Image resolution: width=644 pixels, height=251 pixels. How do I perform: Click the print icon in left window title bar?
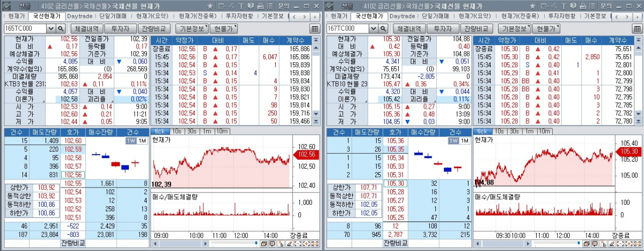[x=260, y=6]
